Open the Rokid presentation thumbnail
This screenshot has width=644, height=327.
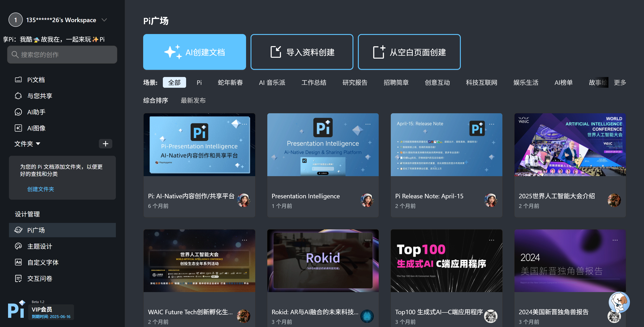tap(323, 261)
